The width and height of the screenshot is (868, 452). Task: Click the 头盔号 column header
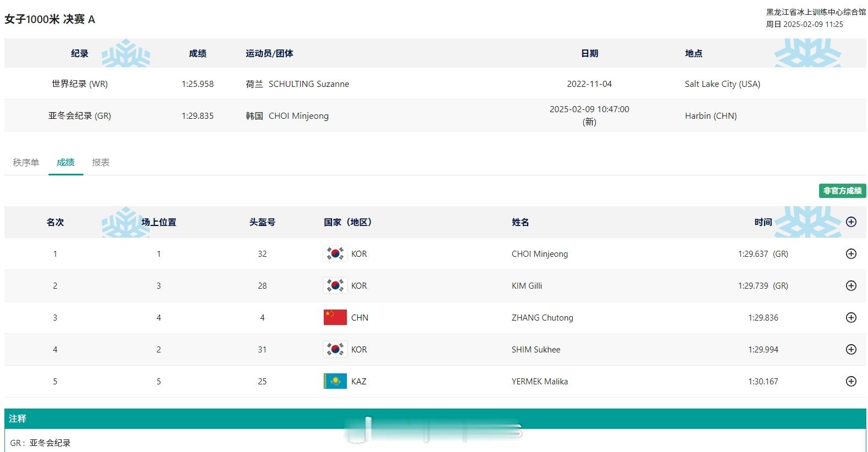262,222
